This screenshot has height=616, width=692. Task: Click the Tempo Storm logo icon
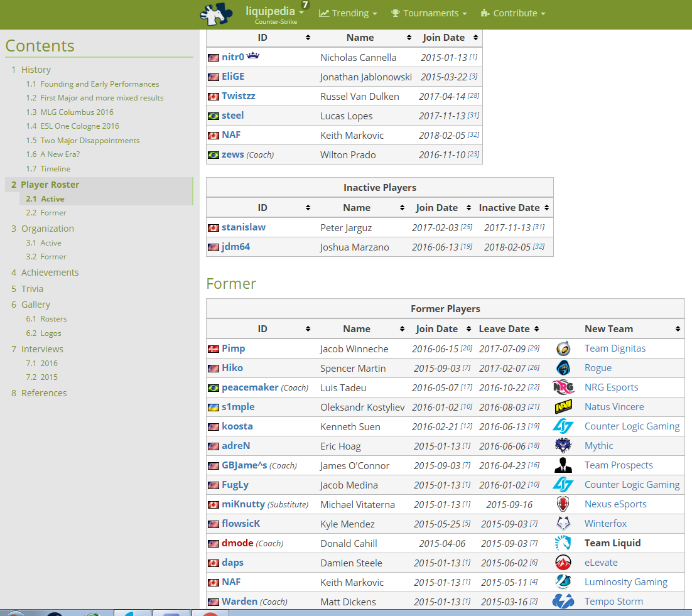tap(563, 601)
